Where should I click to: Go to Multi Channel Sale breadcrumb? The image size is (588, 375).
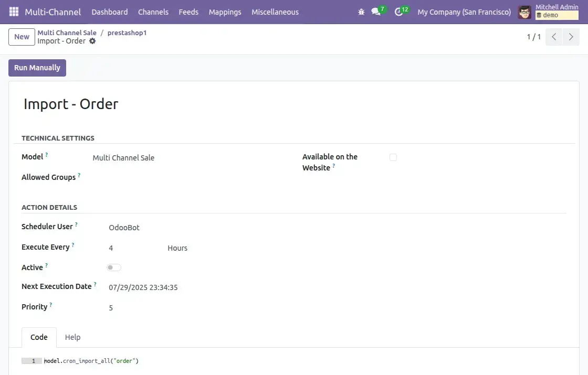point(67,33)
